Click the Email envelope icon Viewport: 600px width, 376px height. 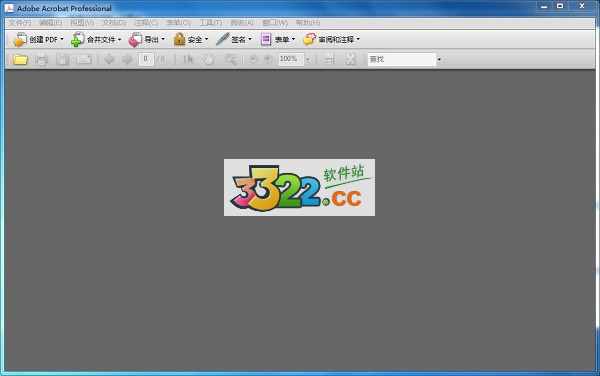point(84,59)
